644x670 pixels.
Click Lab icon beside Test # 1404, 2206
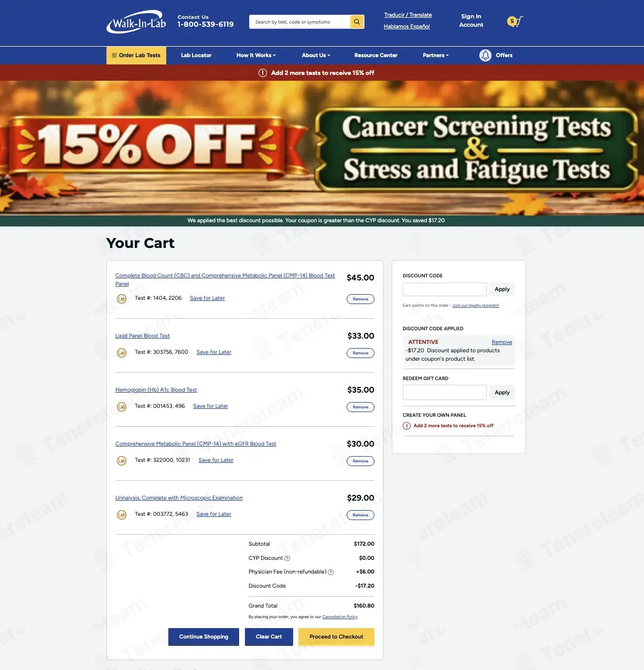point(122,299)
